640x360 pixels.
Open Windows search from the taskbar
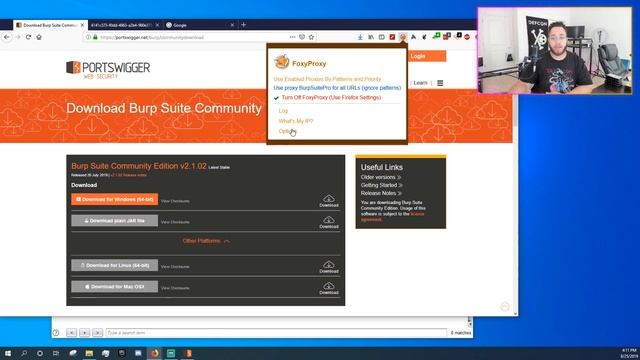(24, 353)
